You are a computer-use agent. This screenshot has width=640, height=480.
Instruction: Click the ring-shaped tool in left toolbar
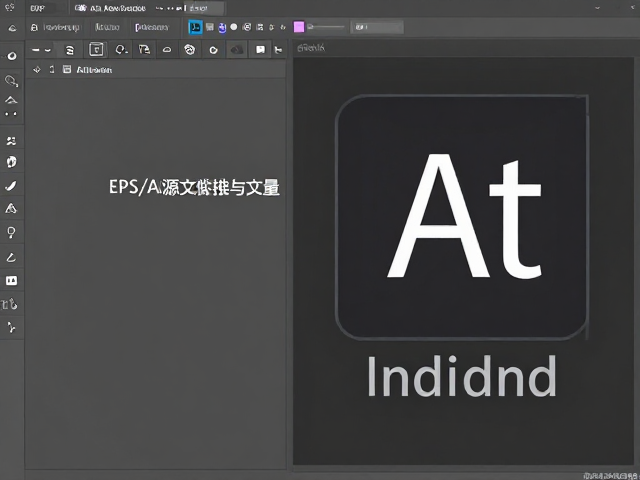[x=12, y=56]
